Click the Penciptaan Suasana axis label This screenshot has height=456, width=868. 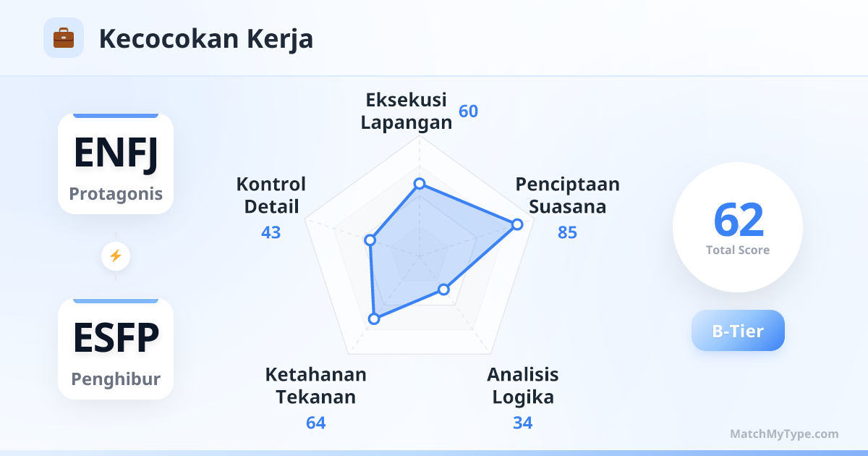coord(568,195)
